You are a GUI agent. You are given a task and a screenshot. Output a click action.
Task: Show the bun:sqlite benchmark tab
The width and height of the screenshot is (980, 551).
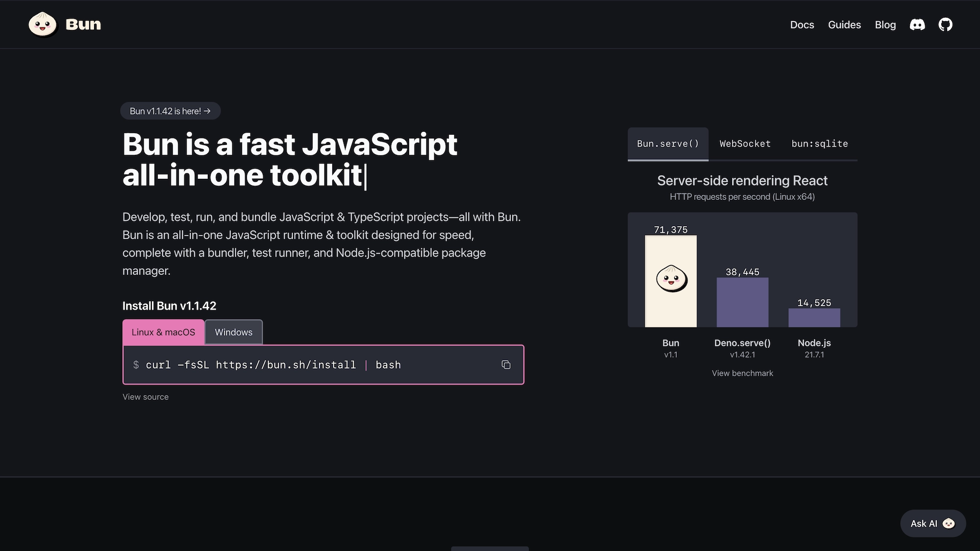coord(820,144)
